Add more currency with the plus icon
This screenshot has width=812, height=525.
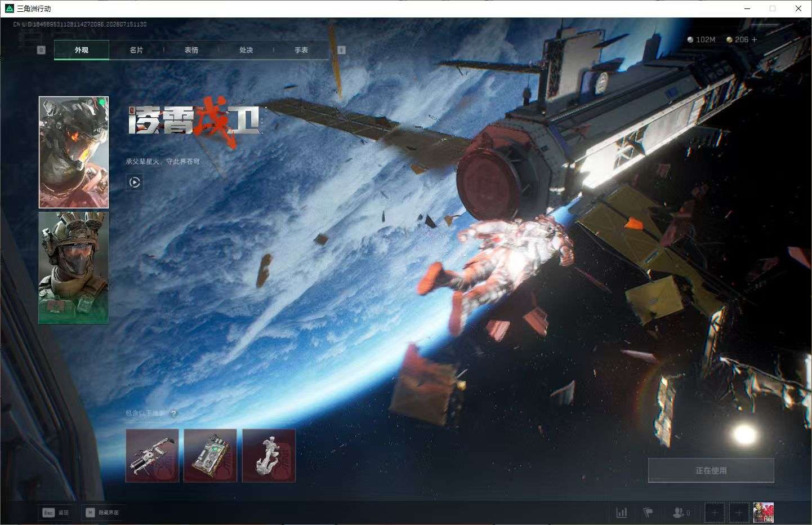tap(755, 39)
